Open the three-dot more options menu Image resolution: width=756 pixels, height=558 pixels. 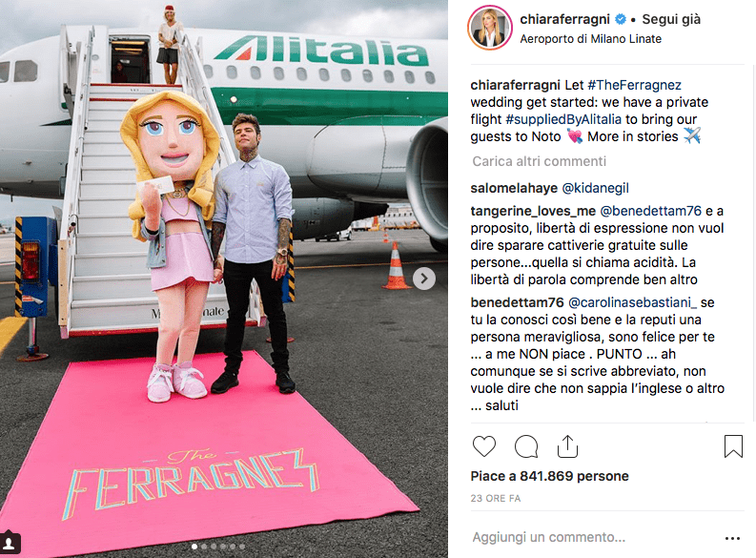(732, 538)
